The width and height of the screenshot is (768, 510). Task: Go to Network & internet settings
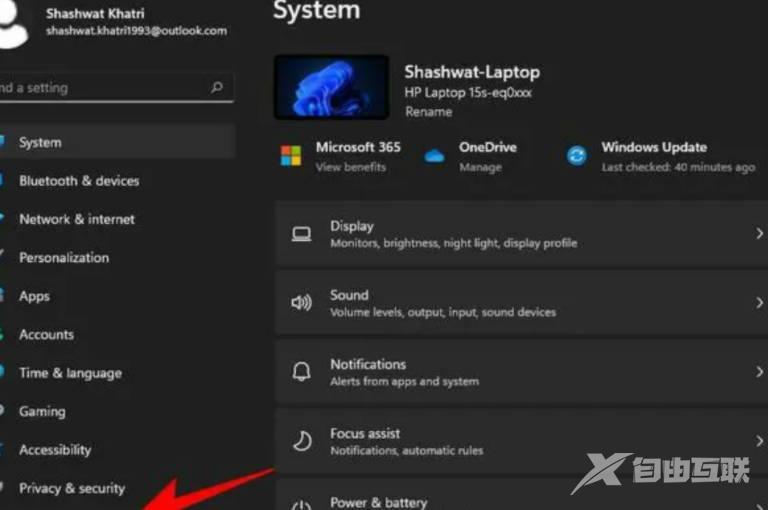(76, 219)
